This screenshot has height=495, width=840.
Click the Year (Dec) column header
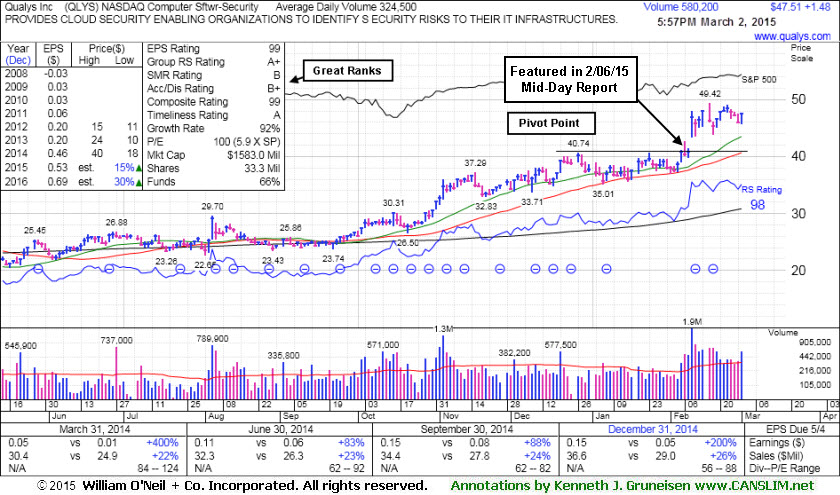[x=18, y=54]
